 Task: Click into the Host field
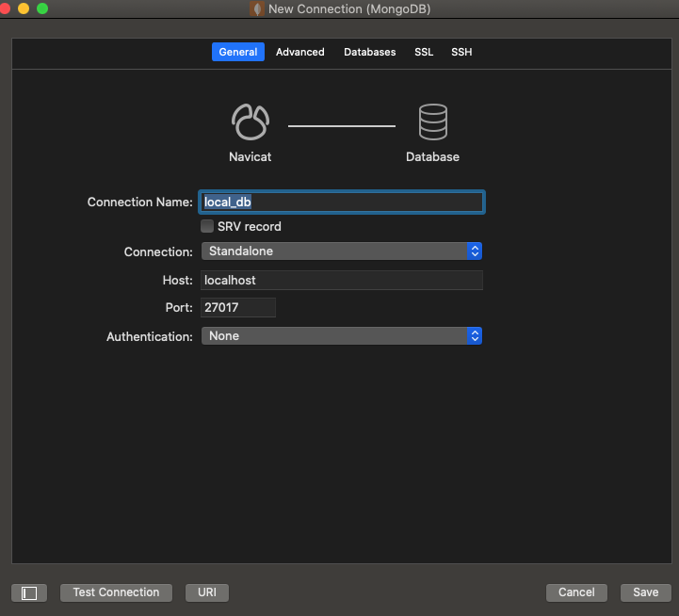pyautogui.click(x=341, y=280)
